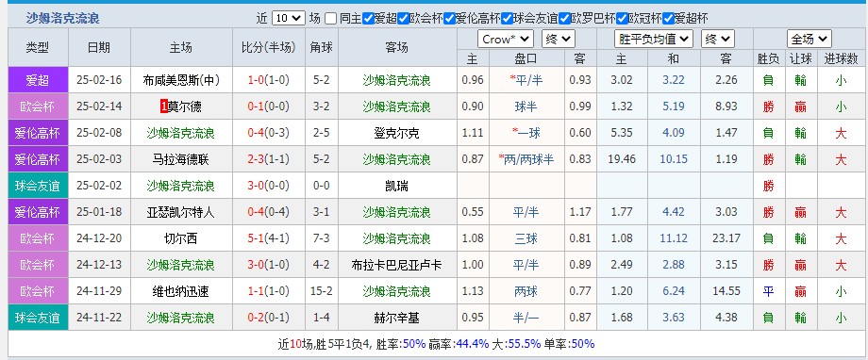Open the 布咸美恩斯(中) home team link

(x=181, y=80)
